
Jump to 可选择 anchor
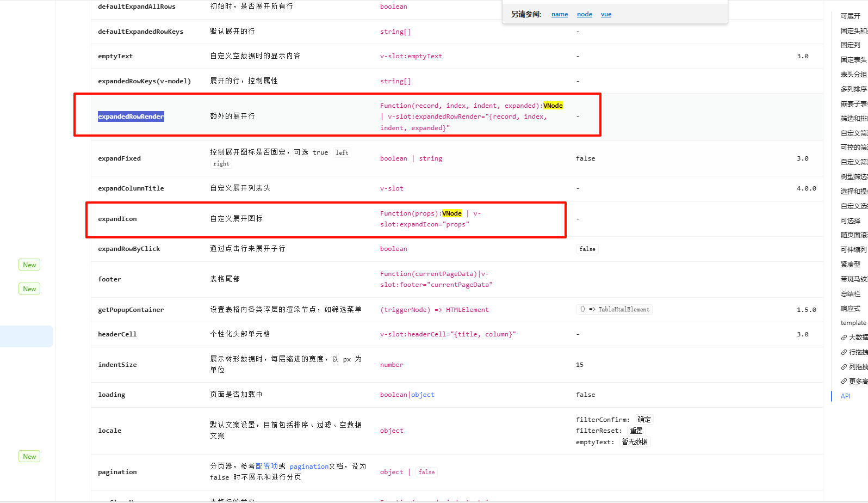click(x=851, y=221)
